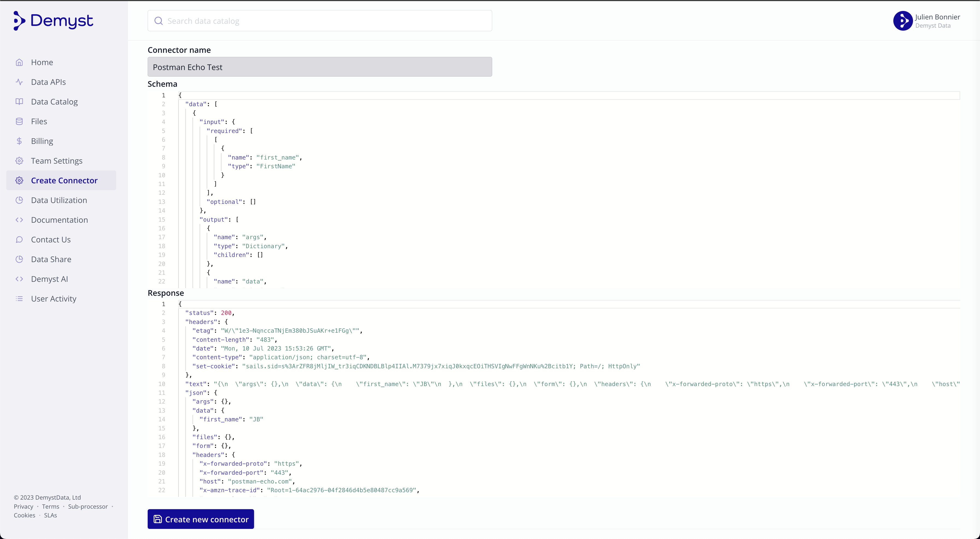Click the Data Catalog book icon

pyautogui.click(x=19, y=102)
